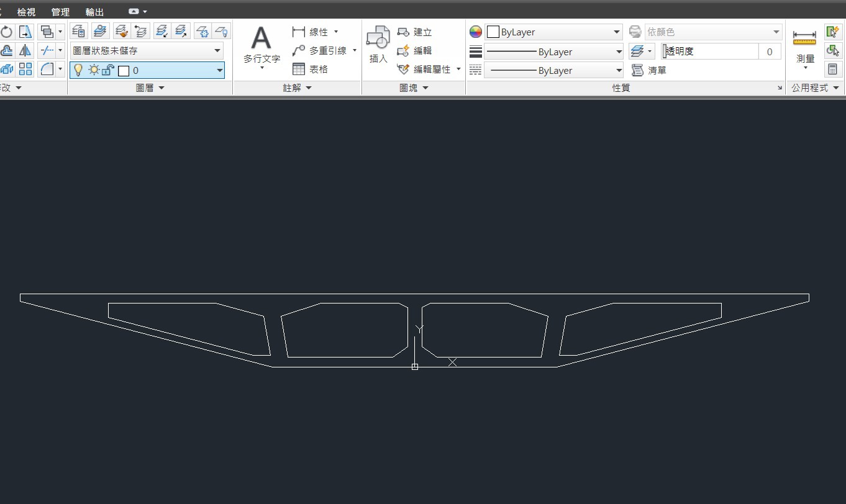Click the Rotate tool icon
The width and height of the screenshot is (846, 504).
point(7,32)
